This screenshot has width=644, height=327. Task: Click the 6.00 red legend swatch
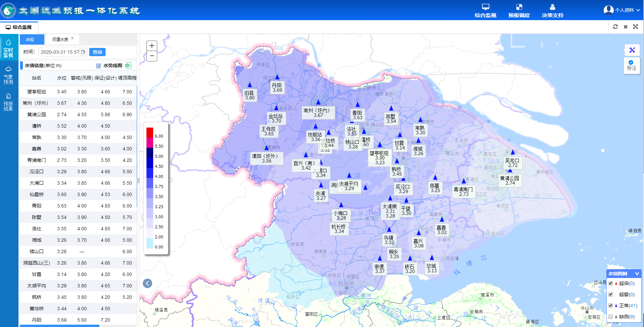click(150, 133)
